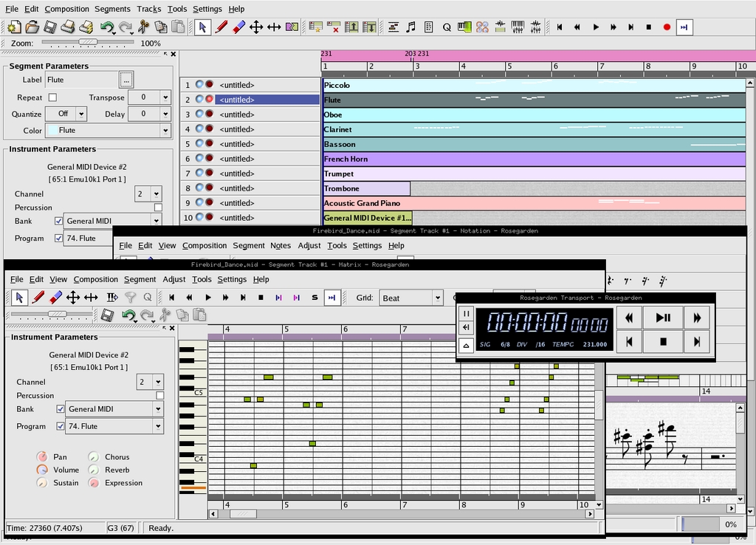Click stop button in Transport window
The width and height of the screenshot is (756, 545).
pos(663,341)
